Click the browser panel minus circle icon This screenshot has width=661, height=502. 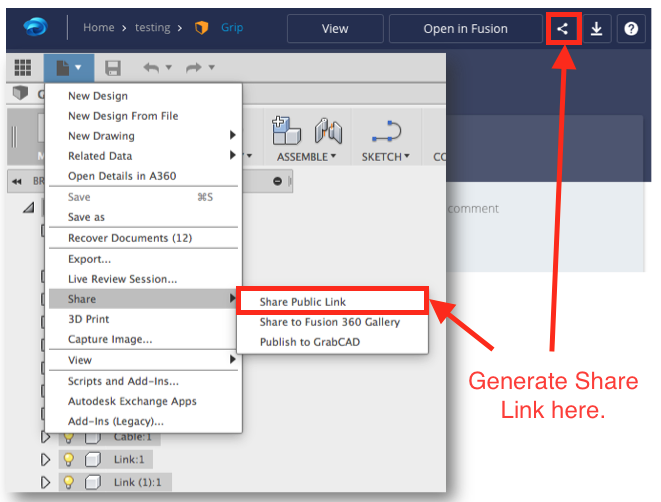tap(277, 181)
